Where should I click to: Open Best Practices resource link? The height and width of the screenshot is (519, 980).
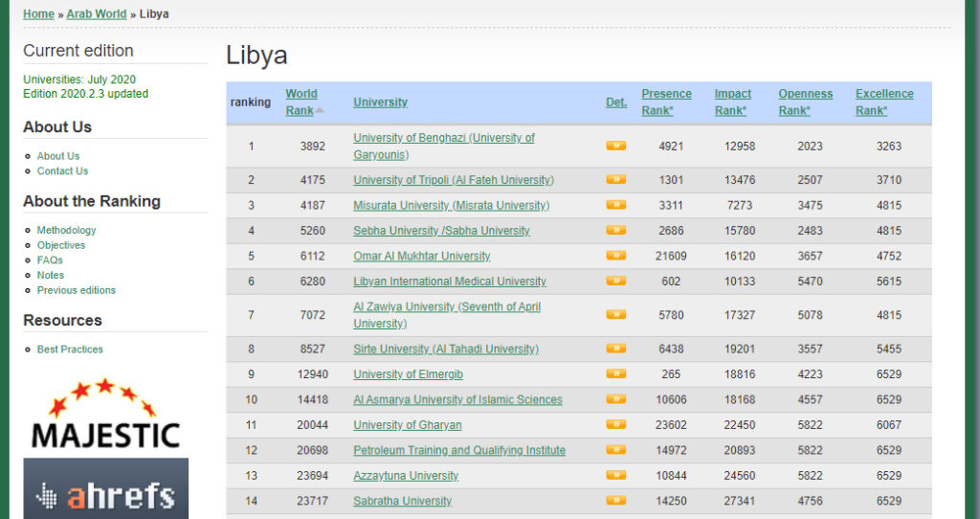point(70,350)
